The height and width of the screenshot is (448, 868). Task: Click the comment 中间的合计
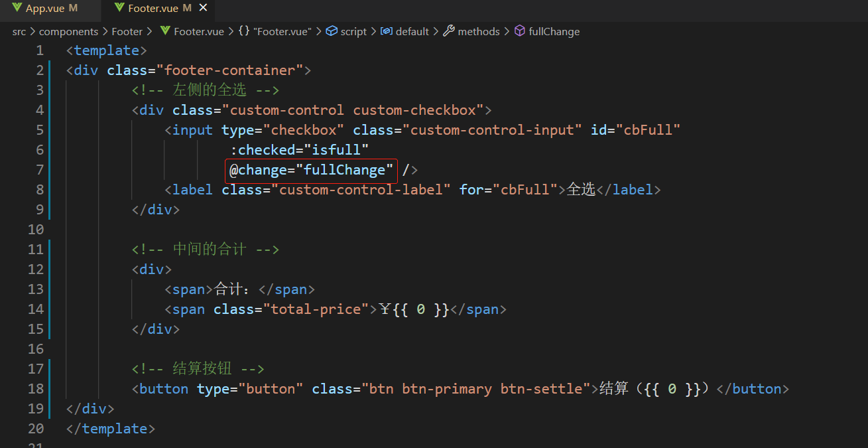[x=206, y=250]
